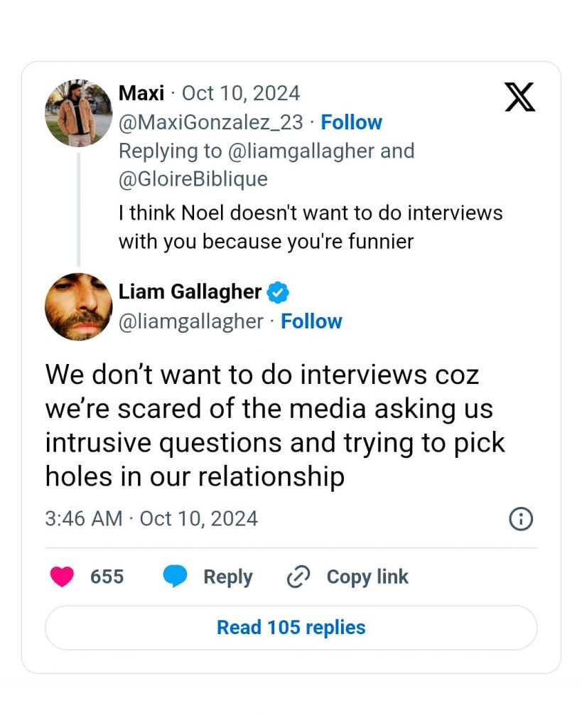Click the blue reply bubble icon
The image size is (582, 728).
(x=175, y=577)
